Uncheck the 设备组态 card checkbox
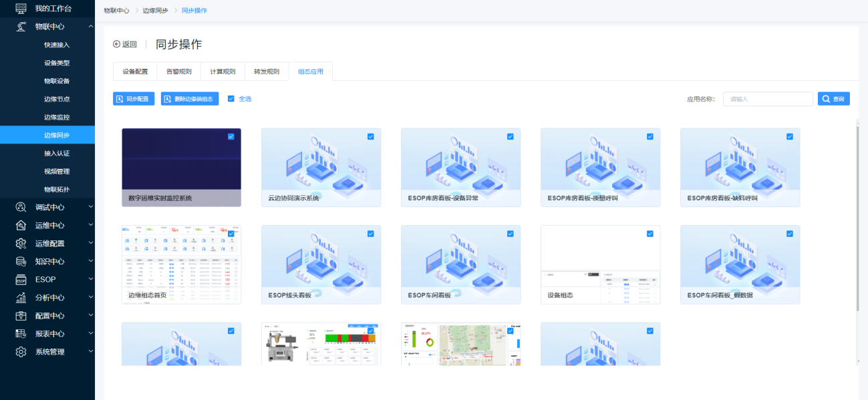The width and height of the screenshot is (868, 400). click(x=650, y=234)
